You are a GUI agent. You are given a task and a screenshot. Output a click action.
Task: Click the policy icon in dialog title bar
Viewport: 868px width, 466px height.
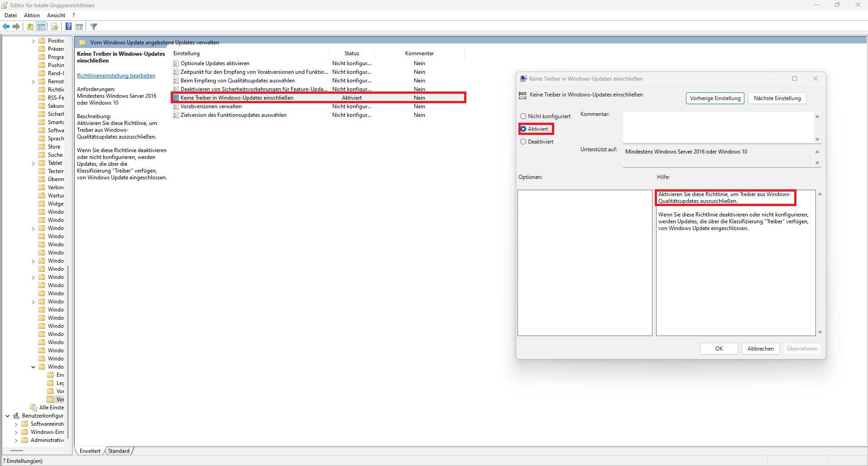(523, 79)
